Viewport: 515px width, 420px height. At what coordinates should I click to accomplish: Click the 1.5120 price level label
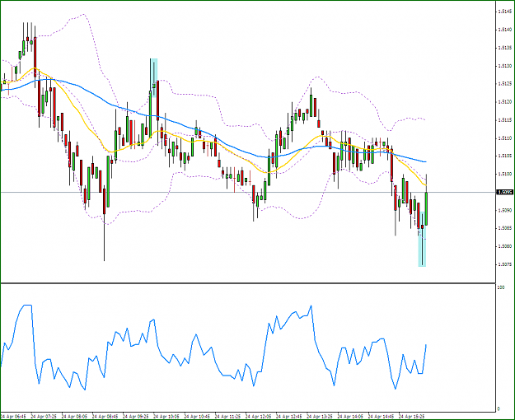(x=505, y=102)
